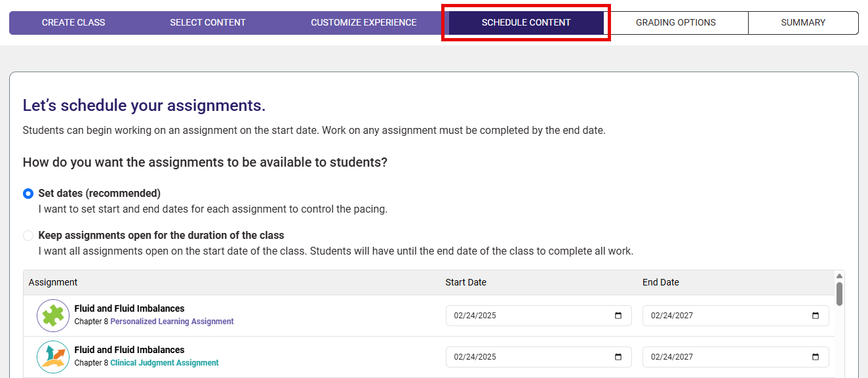Open calendar picker for first End Date
This screenshot has height=378, width=868.
click(816, 316)
